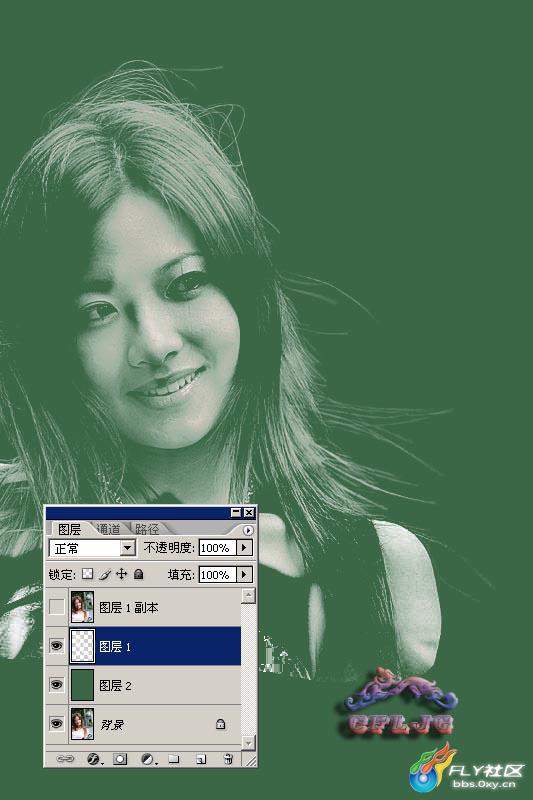Image resolution: width=533 pixels, height=800 pixels.
Task: Hide the 背景 layer
Action: pyautogui.click(x=56, y=723)
